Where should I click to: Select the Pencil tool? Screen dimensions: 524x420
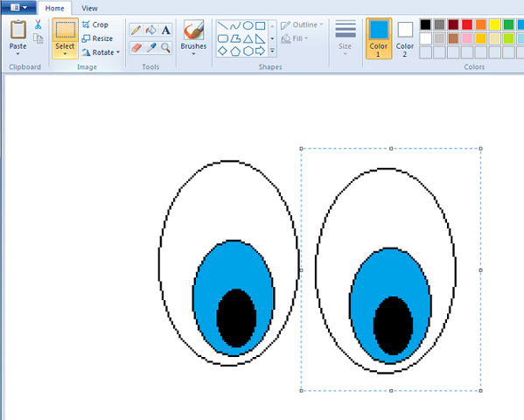point(136,30)
